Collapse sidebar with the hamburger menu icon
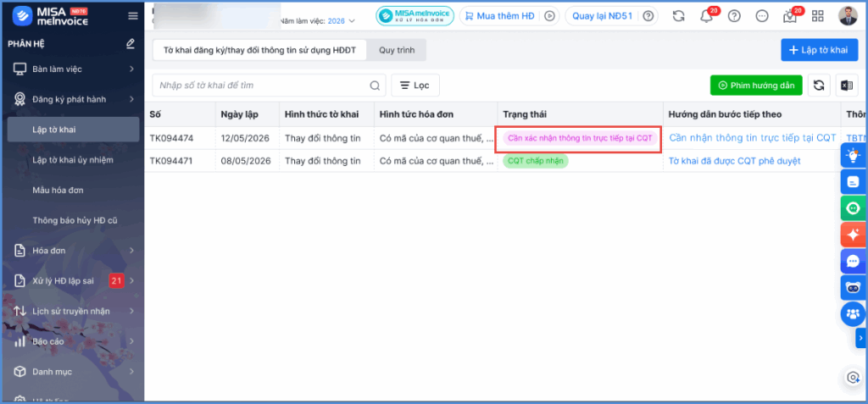This screenshot has height=404, width=868. point(133,16)
